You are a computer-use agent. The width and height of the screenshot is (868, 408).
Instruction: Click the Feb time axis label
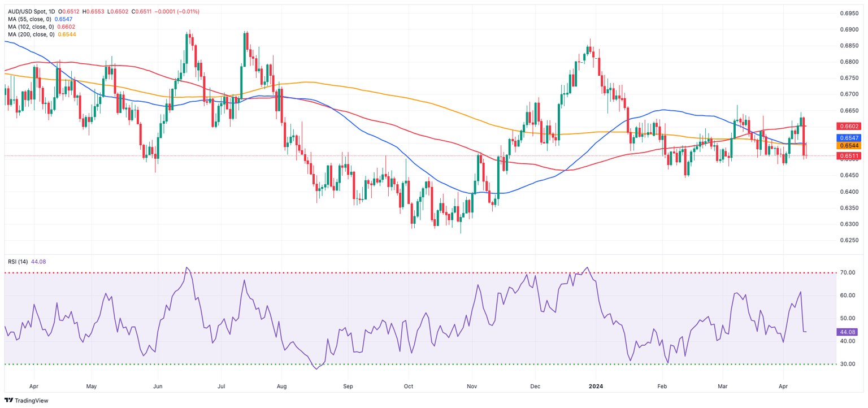tap(662, 387)
